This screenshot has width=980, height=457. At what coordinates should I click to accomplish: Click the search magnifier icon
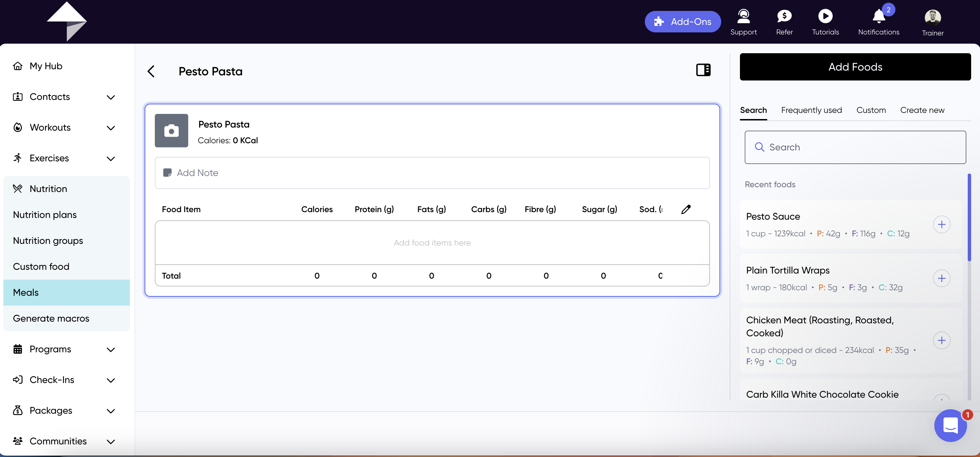click(759, 147)
